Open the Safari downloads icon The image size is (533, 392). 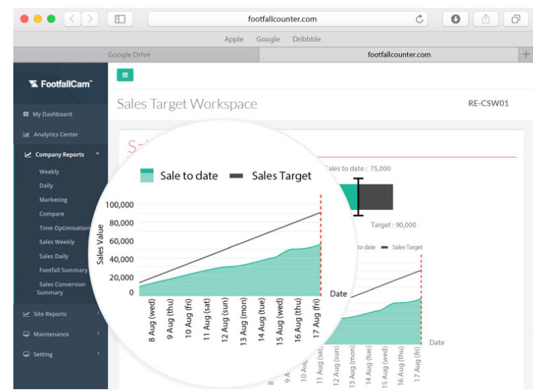pyautogui.click(x=455, y=19)
